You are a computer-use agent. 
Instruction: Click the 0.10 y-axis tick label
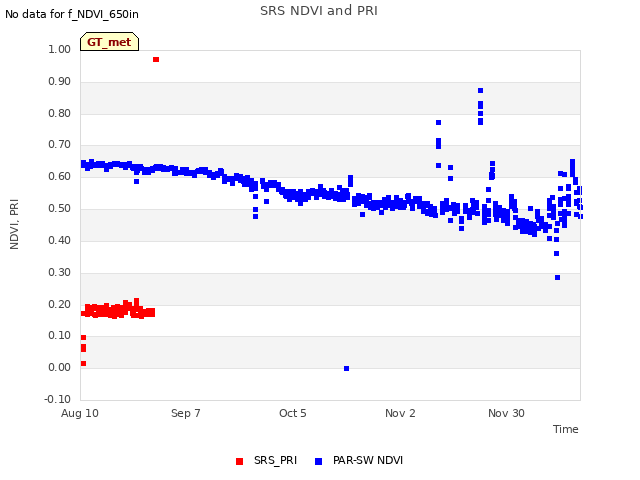[x=60, y=336]
